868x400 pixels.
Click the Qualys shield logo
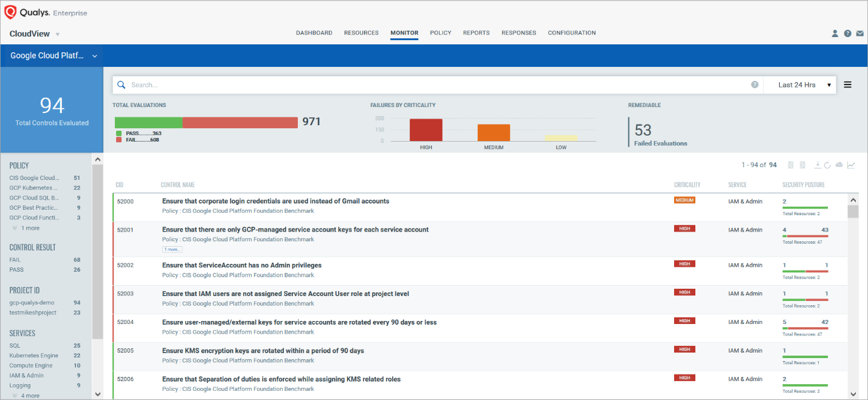(10, 12)
